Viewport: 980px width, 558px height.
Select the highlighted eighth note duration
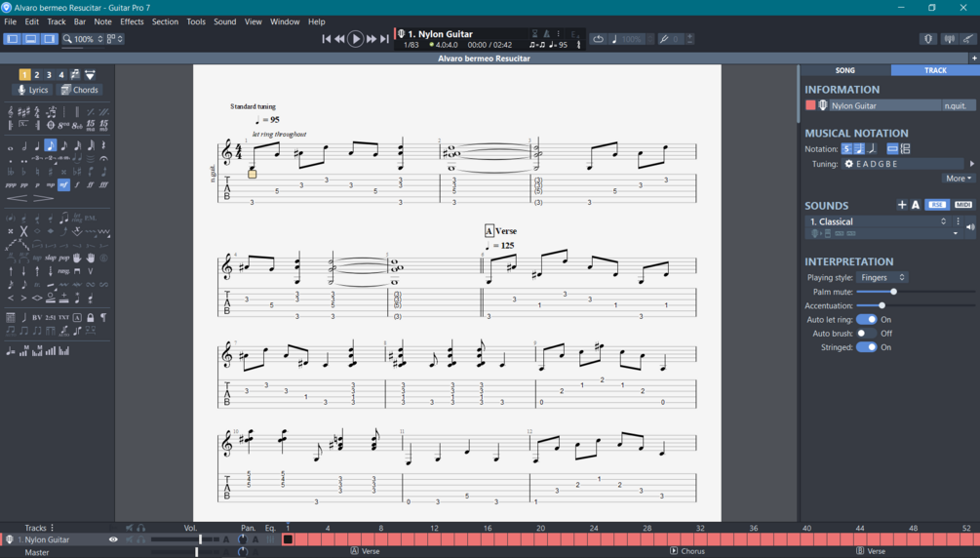coord(51,145)
